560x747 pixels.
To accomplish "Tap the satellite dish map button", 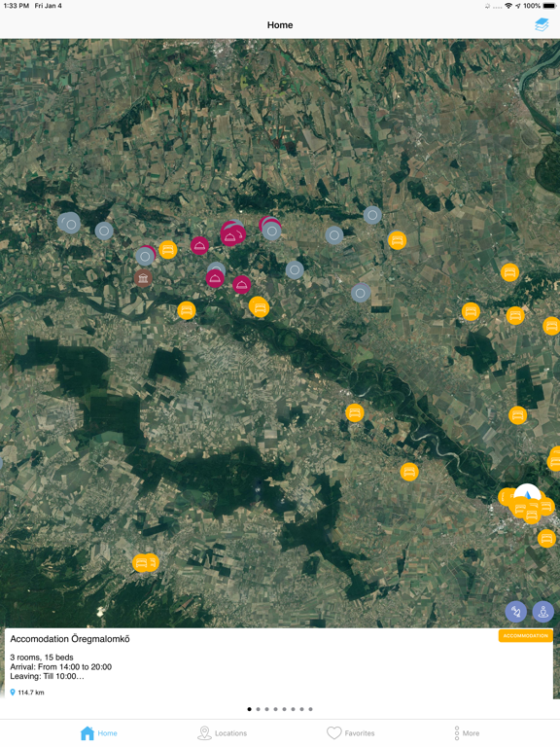I will point(515,612).
